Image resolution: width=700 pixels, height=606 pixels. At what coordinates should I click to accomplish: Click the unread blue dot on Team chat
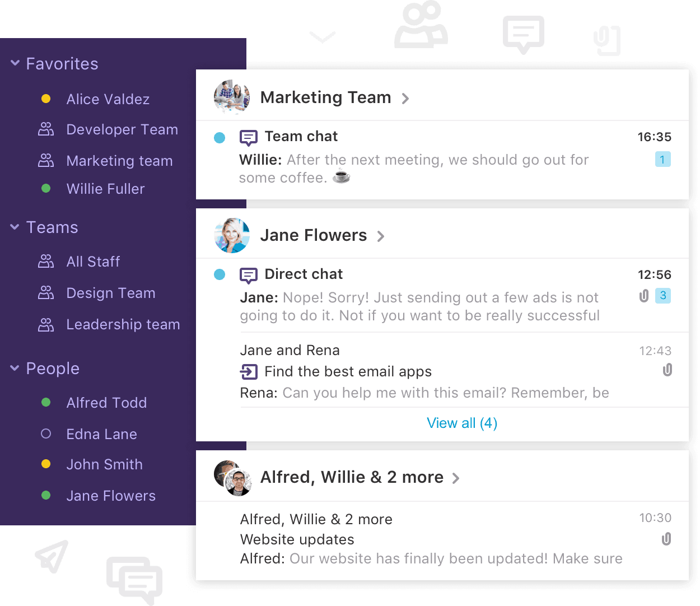(x=220, y=137)
